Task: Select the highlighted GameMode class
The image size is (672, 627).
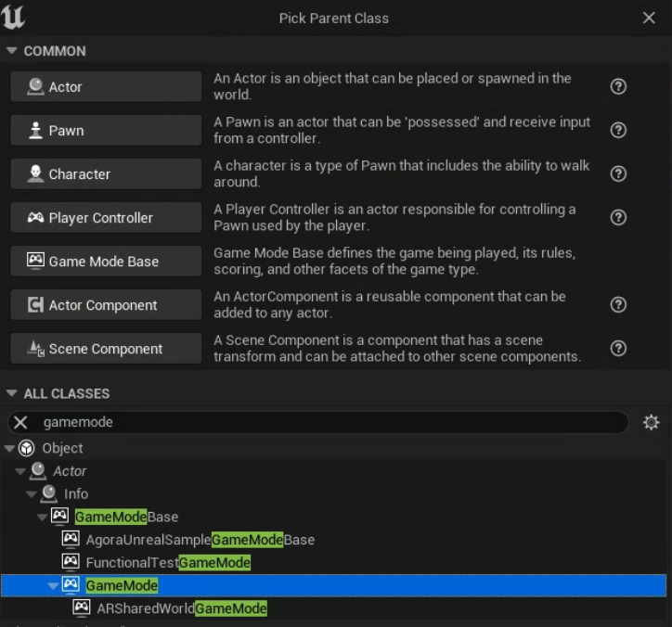Action: click(x=333, y=585)
